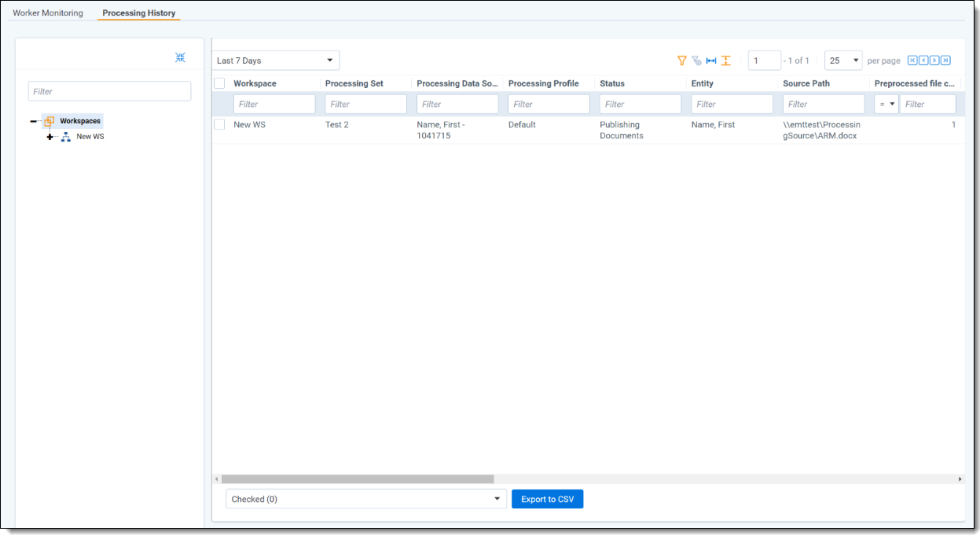Click the Export to CSV button
This screenshot has width=980, height=535.
click(547, 499)
